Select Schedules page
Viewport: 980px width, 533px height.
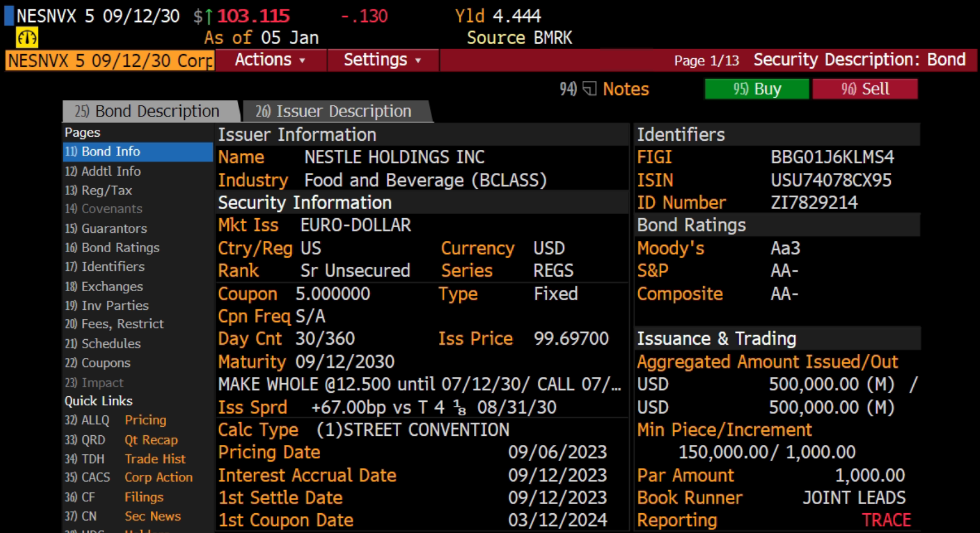103,343
